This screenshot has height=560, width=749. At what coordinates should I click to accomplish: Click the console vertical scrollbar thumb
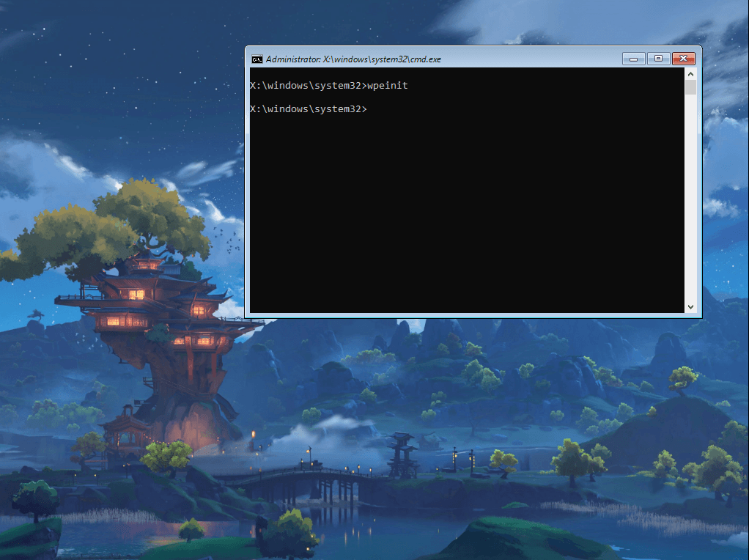(690, 88)
